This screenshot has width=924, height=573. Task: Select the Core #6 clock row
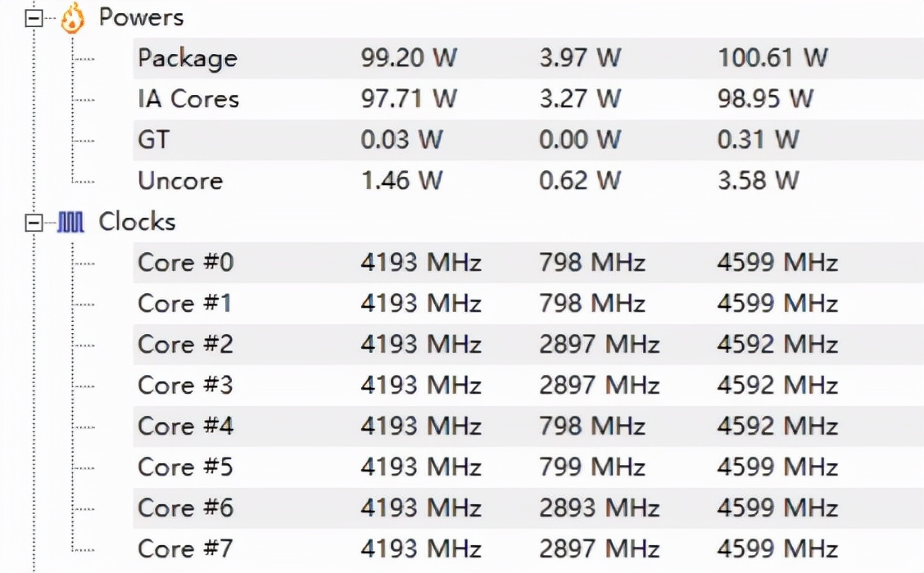[x=528, y=508]
